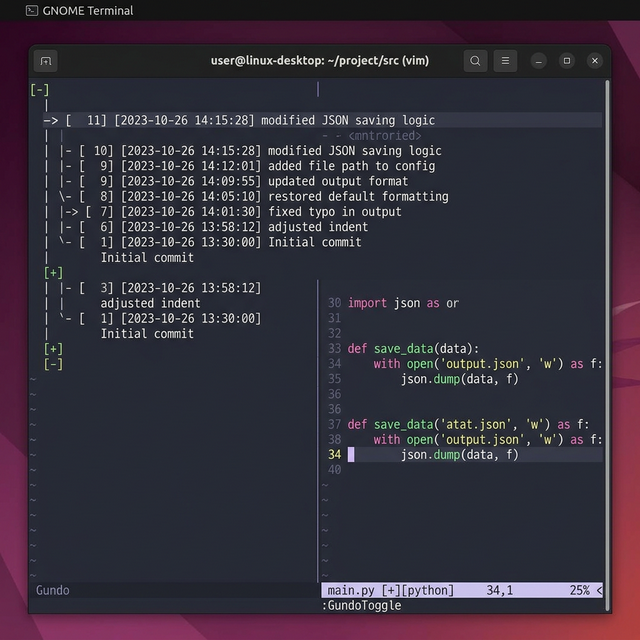Click line 33 'def save_data(data):'
This screenshot has width=640, height=640.
(413, 349)
